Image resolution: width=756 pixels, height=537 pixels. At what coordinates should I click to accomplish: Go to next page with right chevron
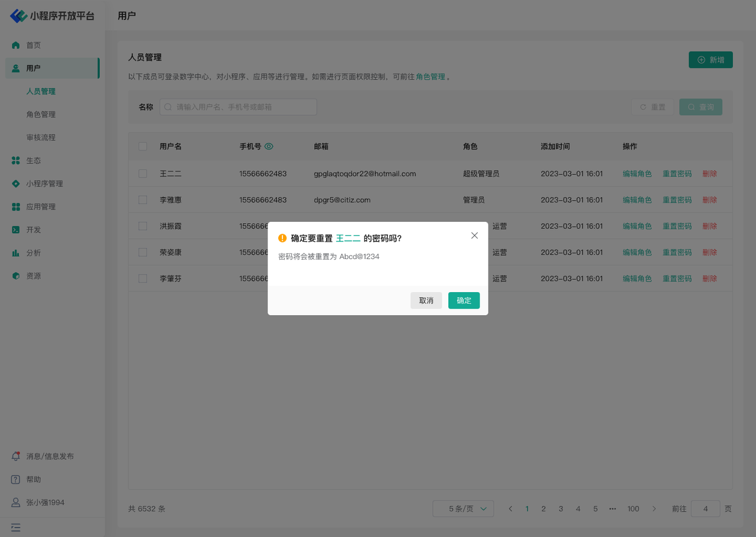[654, 509]
